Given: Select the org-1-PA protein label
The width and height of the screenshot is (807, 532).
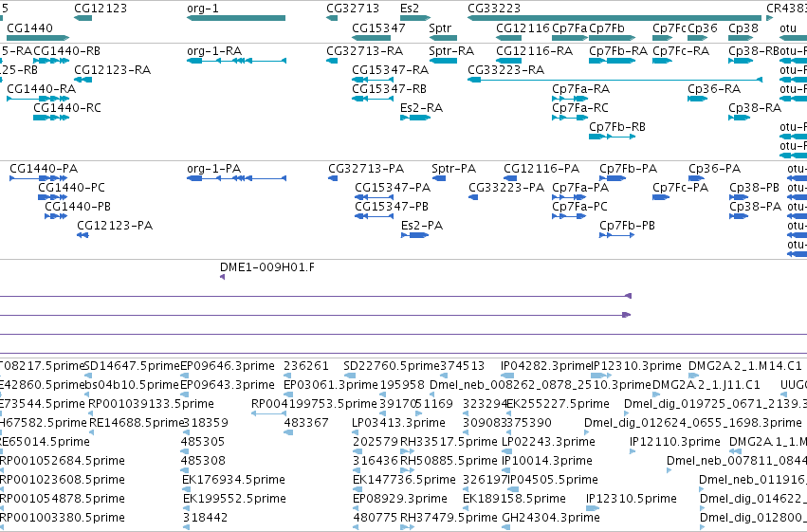Looking at the screenshot, I should 213,169.
